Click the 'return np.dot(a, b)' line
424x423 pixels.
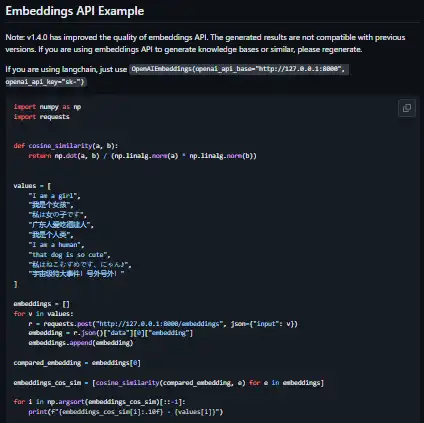(143, 156)
